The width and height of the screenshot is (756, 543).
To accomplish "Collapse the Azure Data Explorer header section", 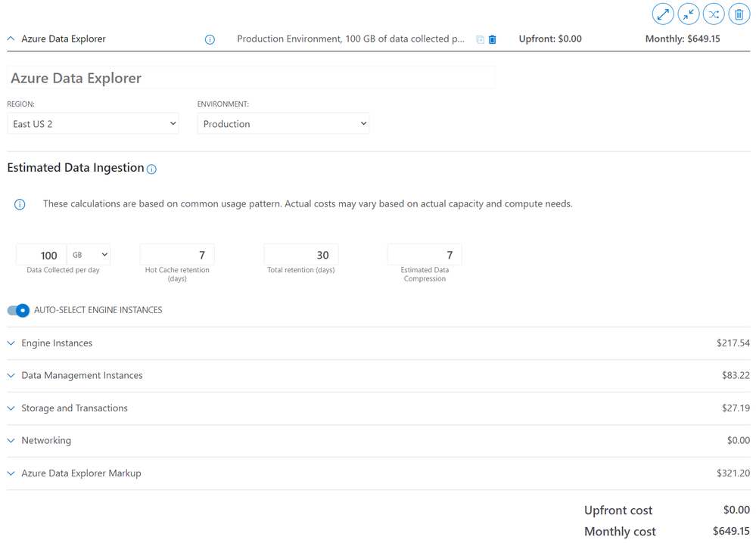I will tap(11, 39).
